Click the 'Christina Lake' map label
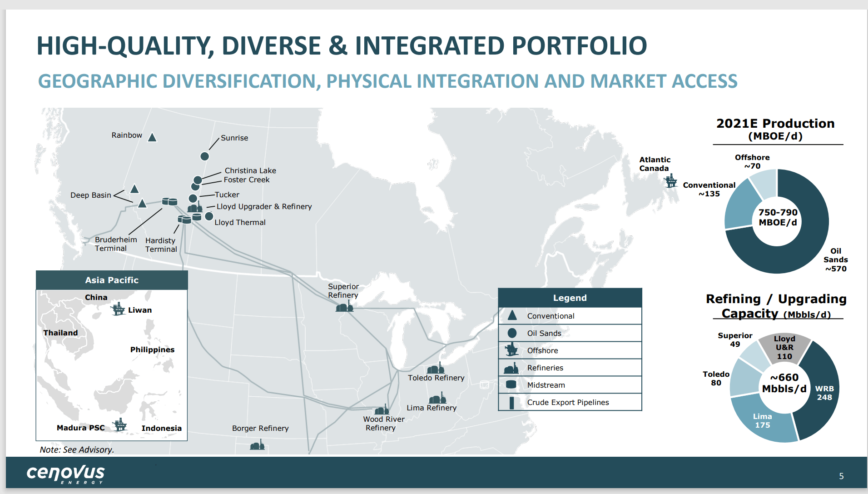The image size is (868, 494). click(x=250, y=170)
